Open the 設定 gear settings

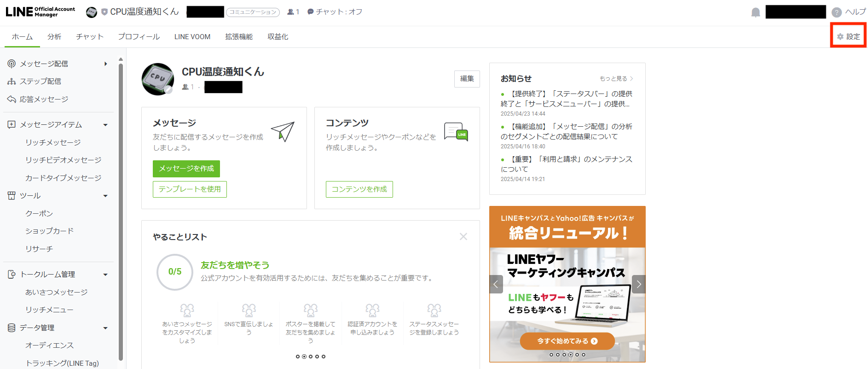848,36
